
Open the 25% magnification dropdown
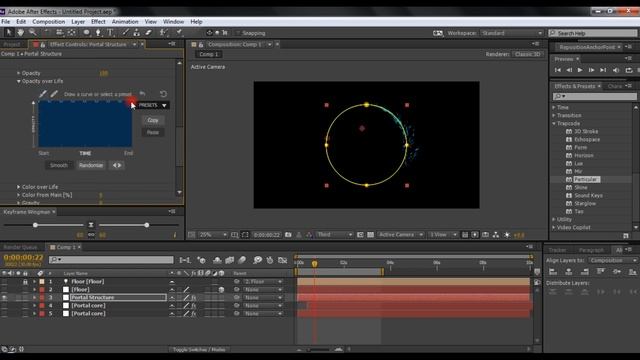pos(213,235)
